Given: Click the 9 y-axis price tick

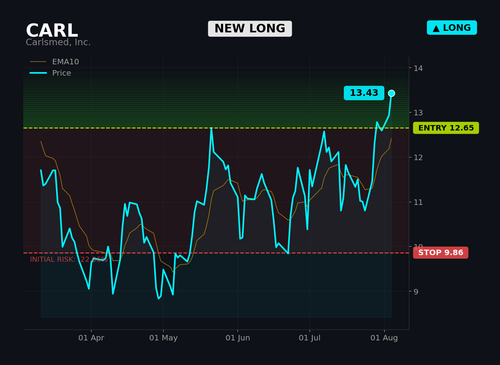Looking at the screenshot, I should coord(416,292).
